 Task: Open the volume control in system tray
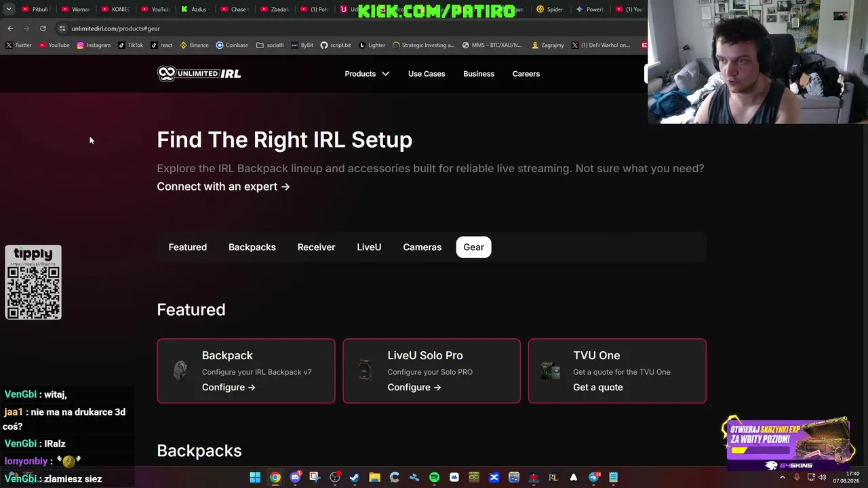[x=823, y=478]
